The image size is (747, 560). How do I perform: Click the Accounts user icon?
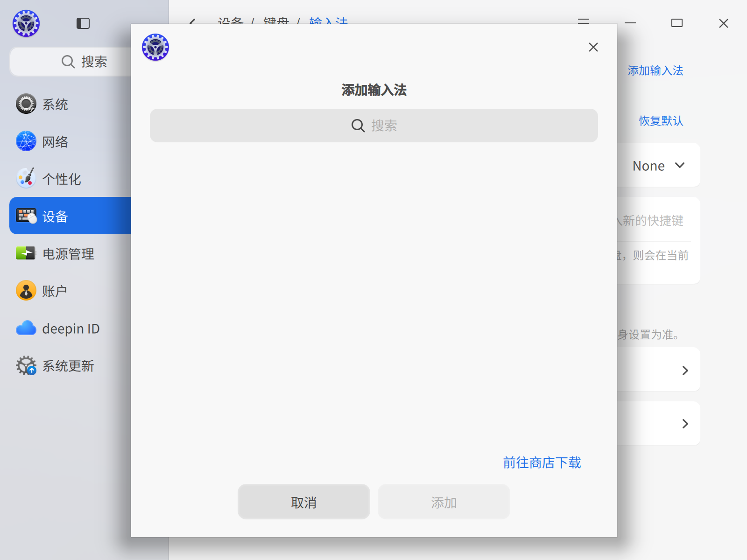26,291
